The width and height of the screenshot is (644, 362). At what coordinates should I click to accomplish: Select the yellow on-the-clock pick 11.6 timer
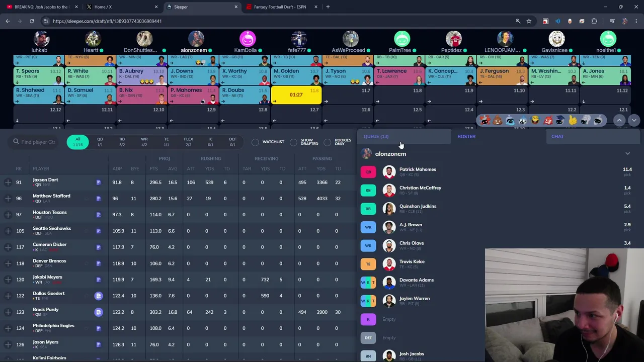[x=296, y=95]
